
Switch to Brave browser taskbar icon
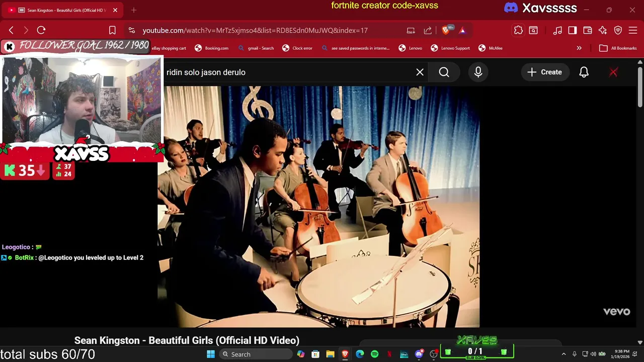click(345, 354)
